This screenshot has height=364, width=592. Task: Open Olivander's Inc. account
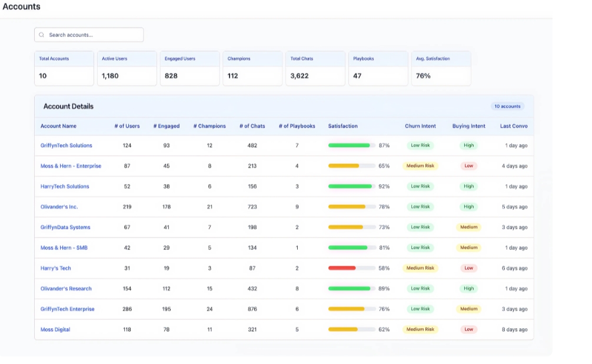pyautogui.click(x=59, y=207)
